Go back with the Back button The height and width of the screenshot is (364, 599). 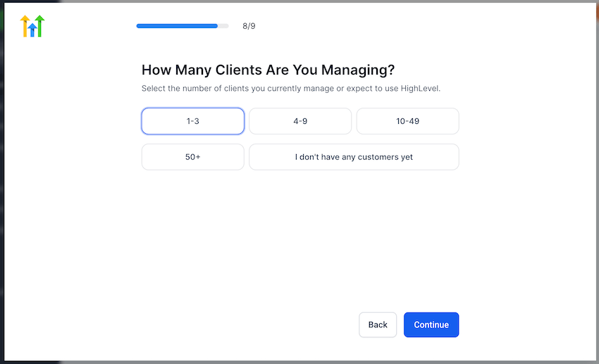[x=378, y=325]
